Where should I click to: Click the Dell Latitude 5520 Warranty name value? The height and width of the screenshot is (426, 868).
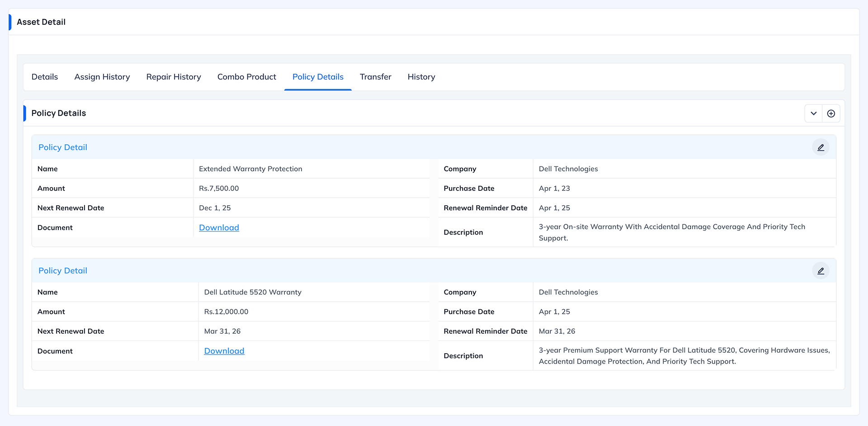pyautogui.click(x=253, y=292)
